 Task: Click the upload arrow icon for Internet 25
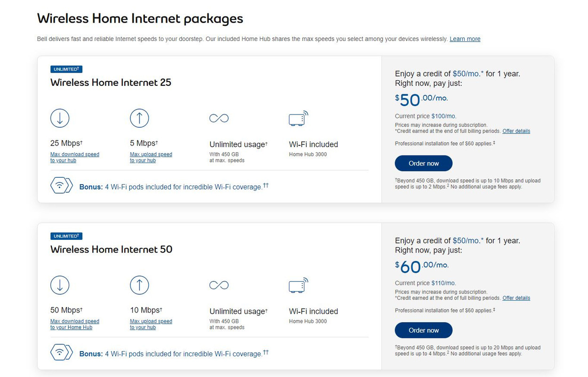[139, 118]
